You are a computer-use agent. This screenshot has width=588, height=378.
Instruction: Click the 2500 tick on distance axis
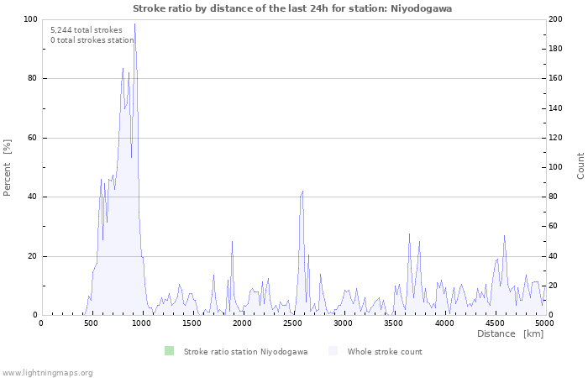click(292, 323)
